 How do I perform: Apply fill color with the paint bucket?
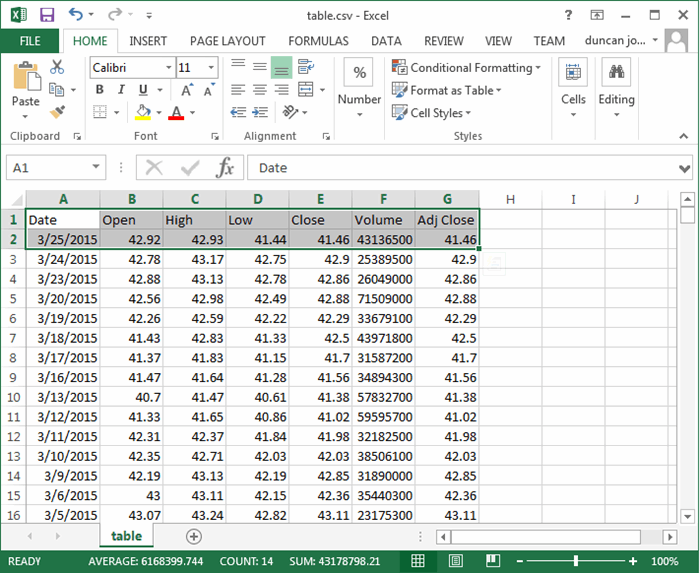click(143, 112)
